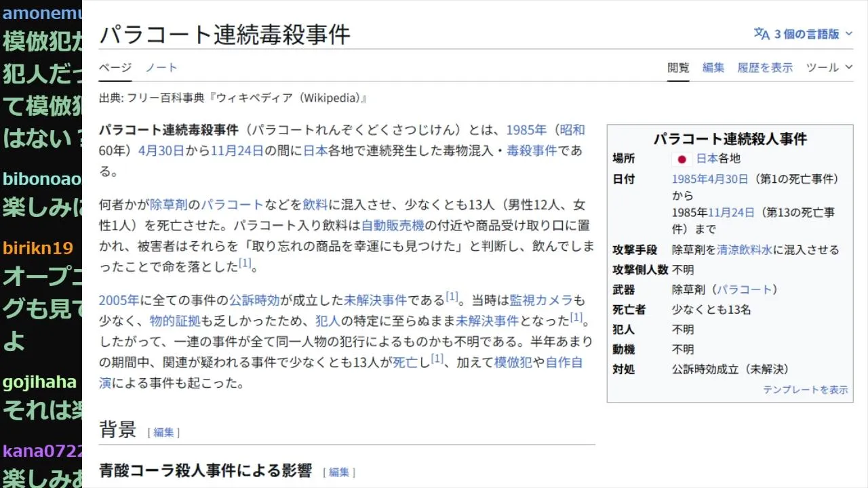Open the 未解決事件 link after 公訴時効が成立した
The height and width of the screenshot is (488, 868).
[x=376, y=300]
